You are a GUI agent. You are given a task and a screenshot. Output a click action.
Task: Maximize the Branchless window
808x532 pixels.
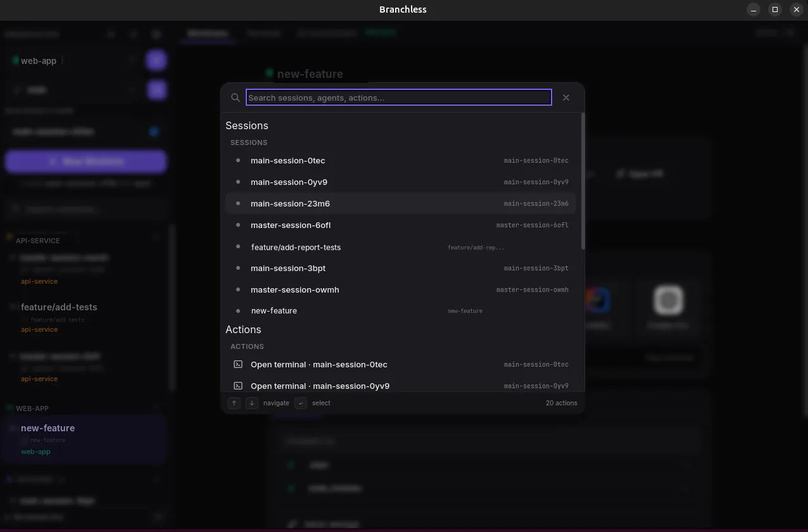point(775,9)
